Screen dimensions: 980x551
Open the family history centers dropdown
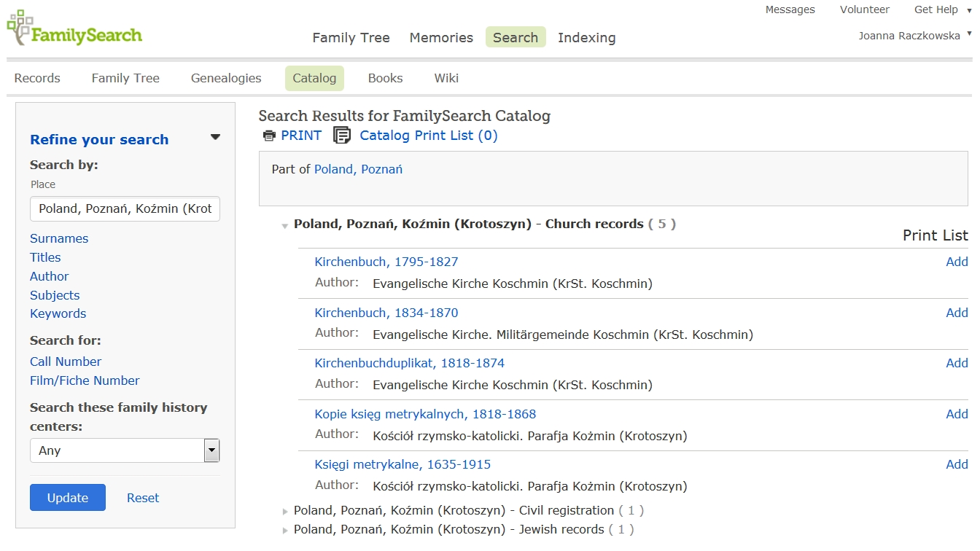[x=211, y=450]
